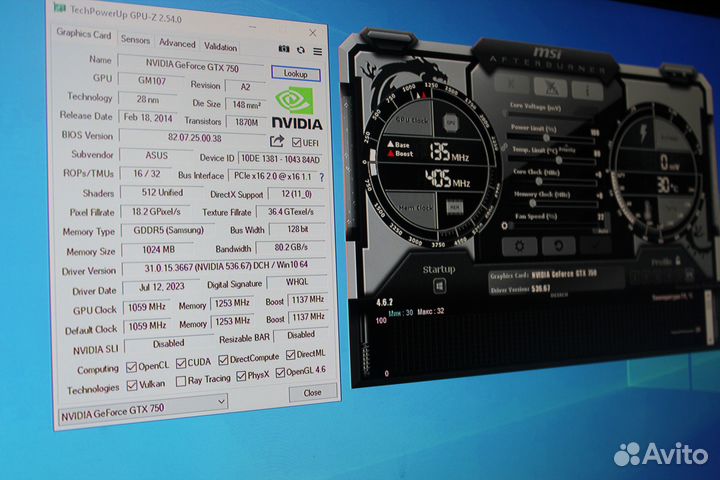Screen dimensions: 720x480
Task: Click the Lookup button
Action: [295, 73]
